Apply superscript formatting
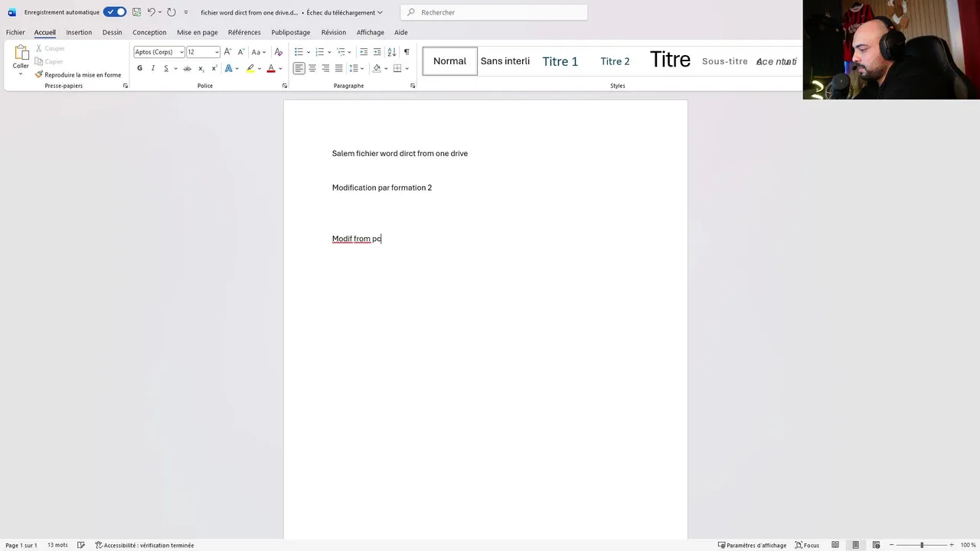 (214, 69)
